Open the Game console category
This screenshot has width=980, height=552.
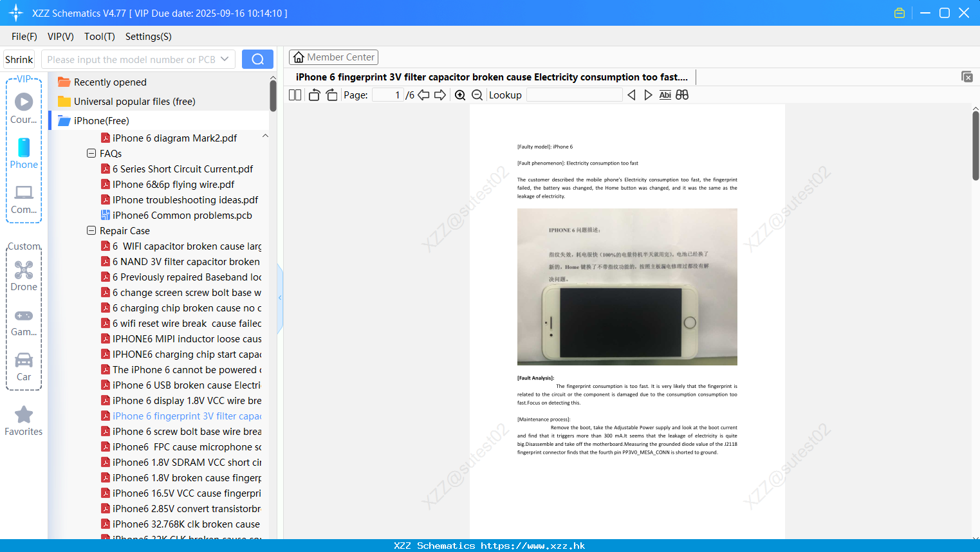(x=24, y=322)
